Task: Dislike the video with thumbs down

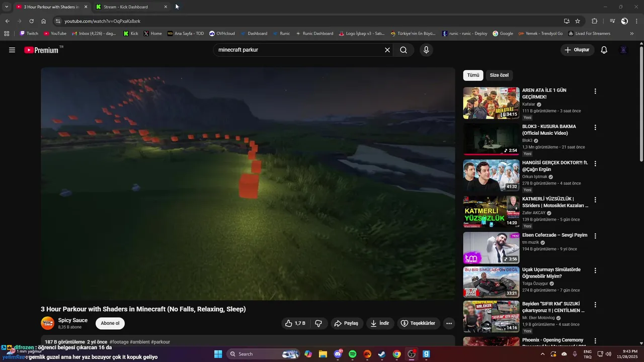Action: [318, 323]
